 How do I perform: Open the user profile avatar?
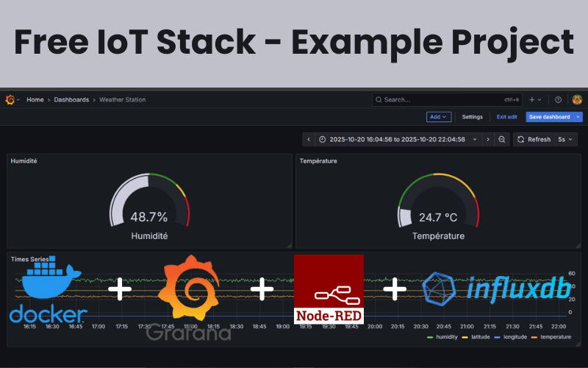point(577,99)
